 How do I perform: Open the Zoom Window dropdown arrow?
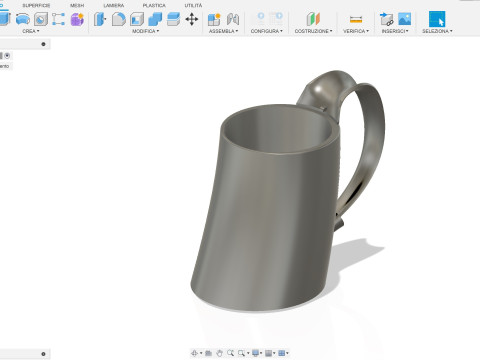248,353
